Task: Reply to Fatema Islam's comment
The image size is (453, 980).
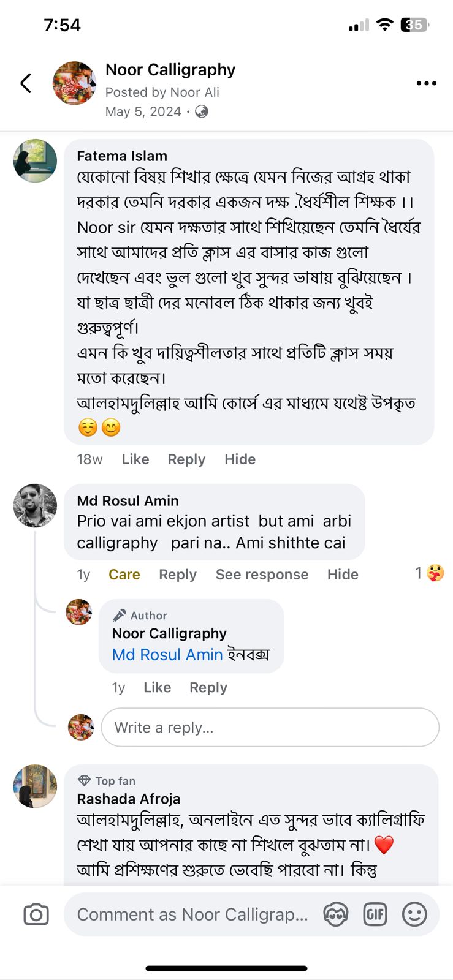Action: (x=186, y=459)
